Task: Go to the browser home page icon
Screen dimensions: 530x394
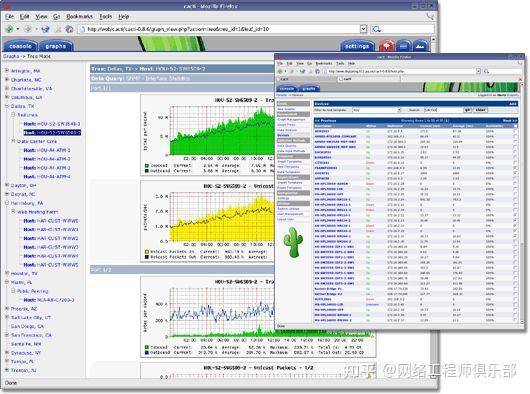Action: [x=69, y=29]
